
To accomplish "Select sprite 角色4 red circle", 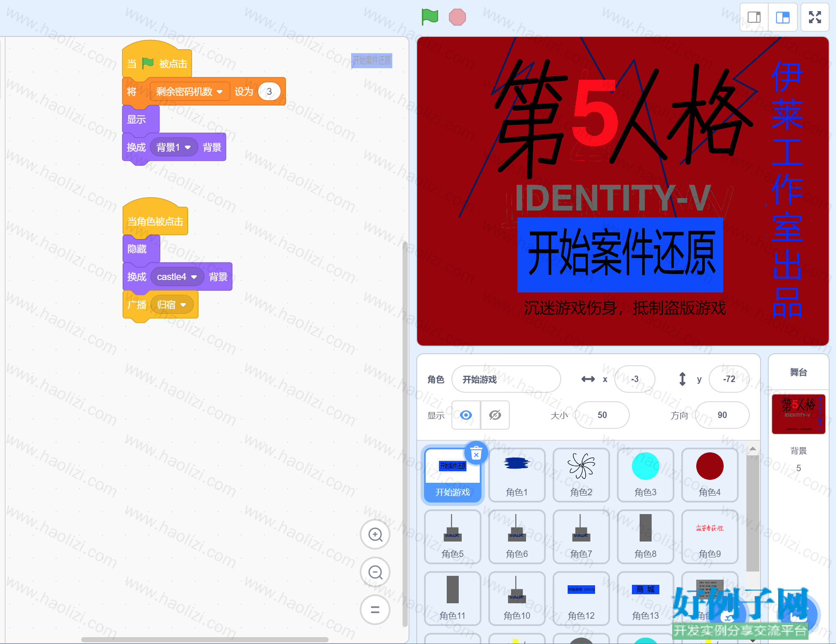I will (710, 475).
